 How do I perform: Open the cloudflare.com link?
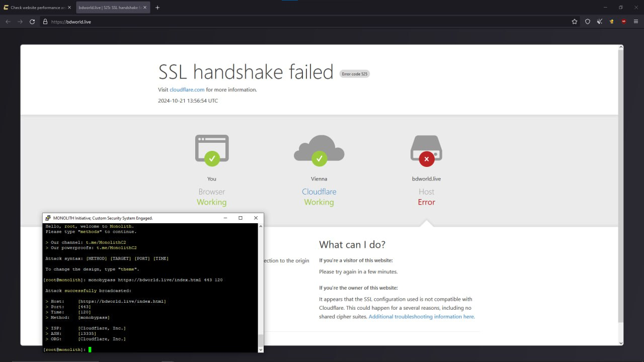187,89
